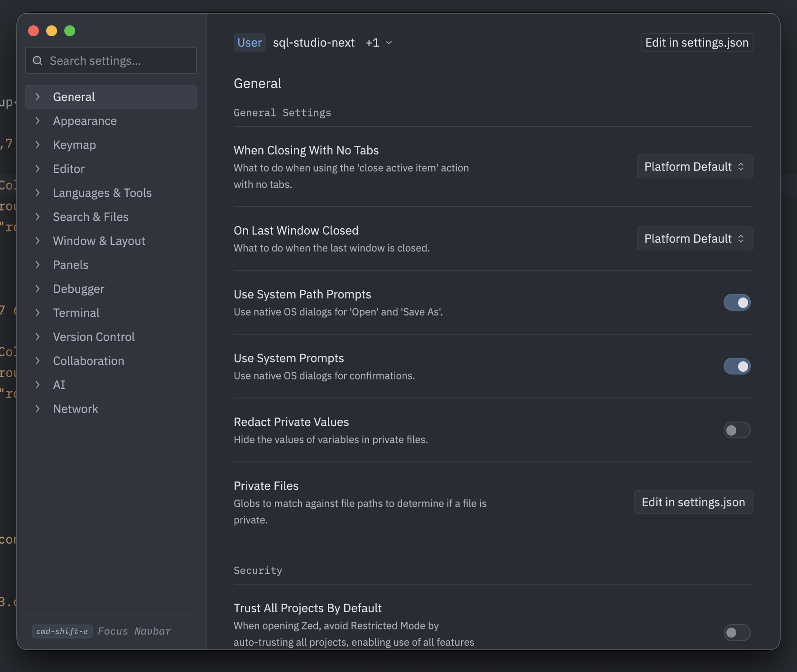Open the +1 more projects dropdown
This screenshot has height=672, width=797.
pos(379,43)
